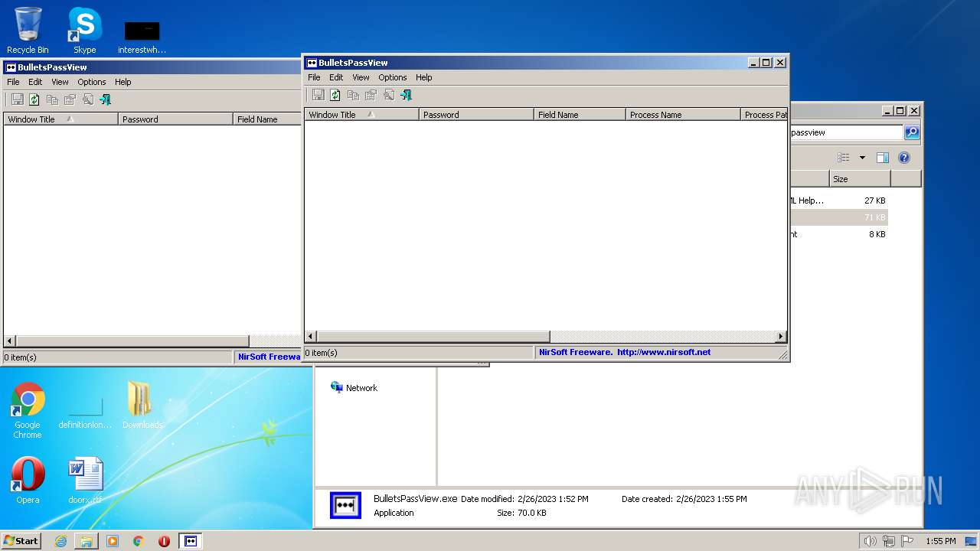
Task: Sort by Window Title column in back window
Action: point(60,119)
